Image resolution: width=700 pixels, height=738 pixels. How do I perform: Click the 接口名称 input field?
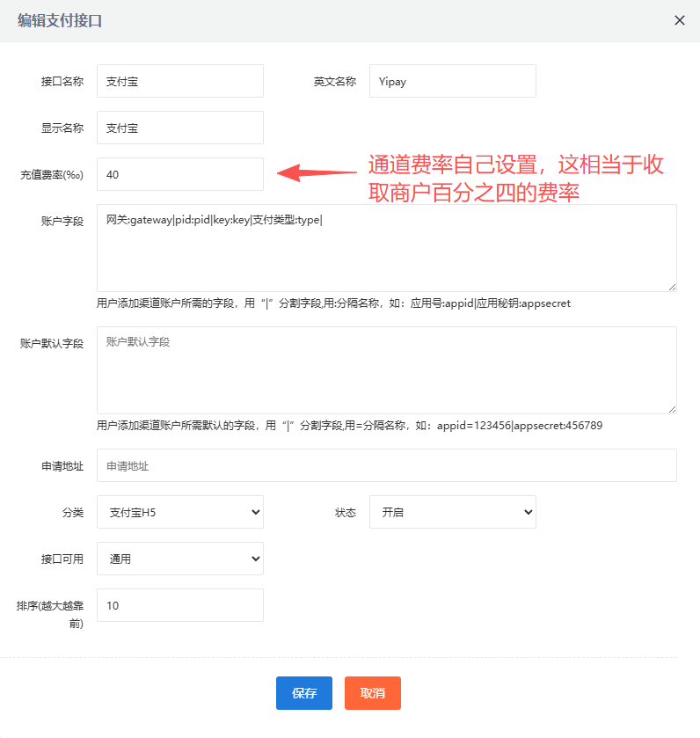tap(179, 81)
